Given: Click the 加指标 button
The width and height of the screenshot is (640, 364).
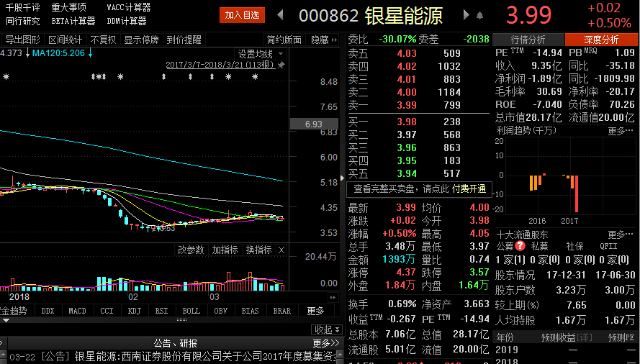Looking at the screenshot, I should pyautogui.click(x=225, y=250).
